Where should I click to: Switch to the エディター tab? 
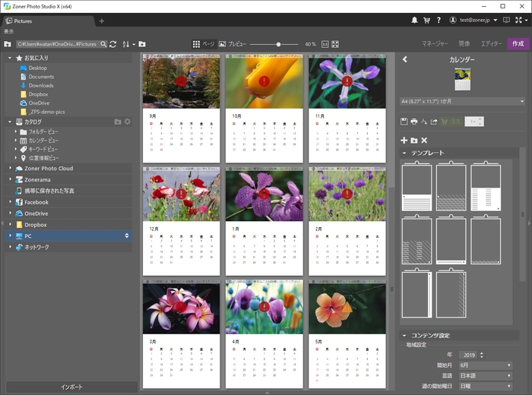pyautogui.click(x=491, y=44)
